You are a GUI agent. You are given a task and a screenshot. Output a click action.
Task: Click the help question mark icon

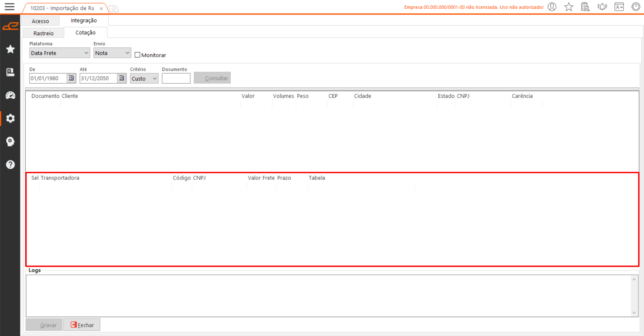10,165
